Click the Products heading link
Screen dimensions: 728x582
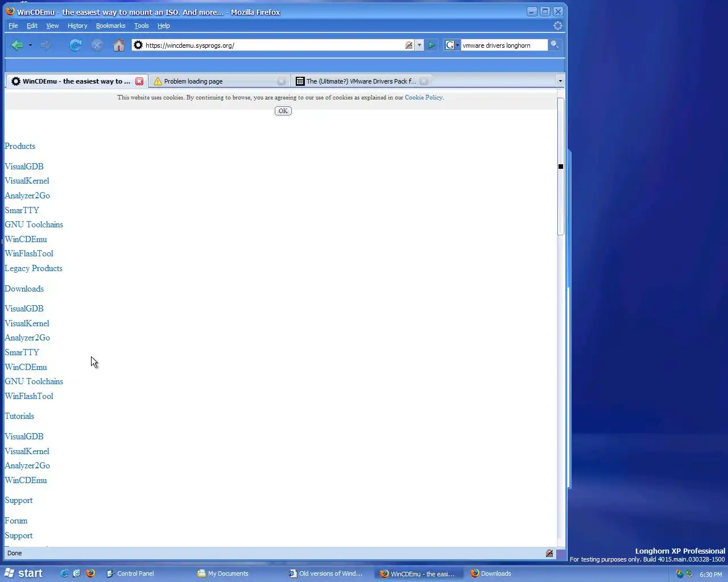click(x=20, y=146)
